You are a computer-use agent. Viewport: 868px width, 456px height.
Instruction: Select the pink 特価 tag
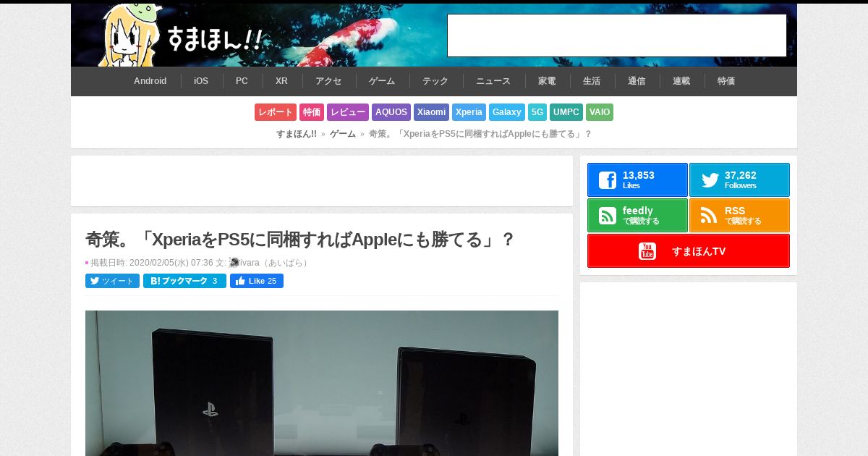click(312, 112)
